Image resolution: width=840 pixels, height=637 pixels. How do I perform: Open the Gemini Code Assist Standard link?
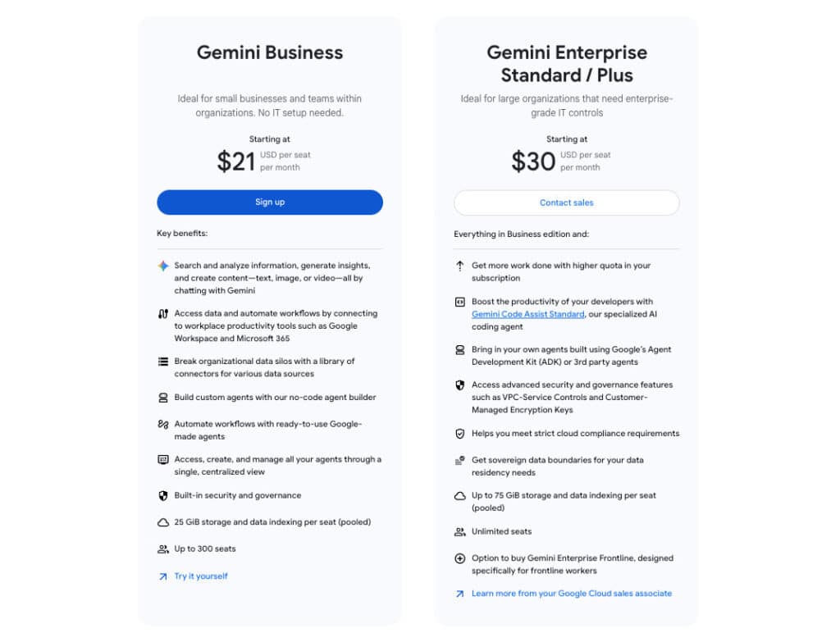tap(527, 314)
